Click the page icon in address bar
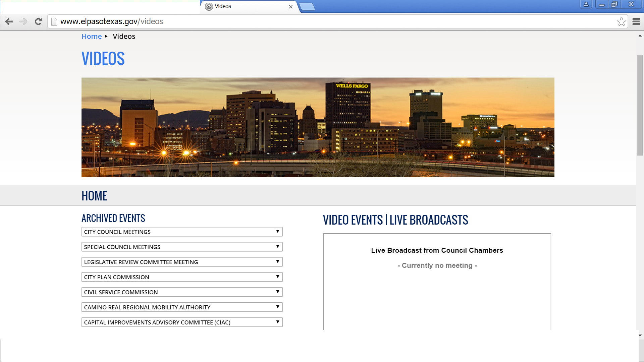 [54, 21]
